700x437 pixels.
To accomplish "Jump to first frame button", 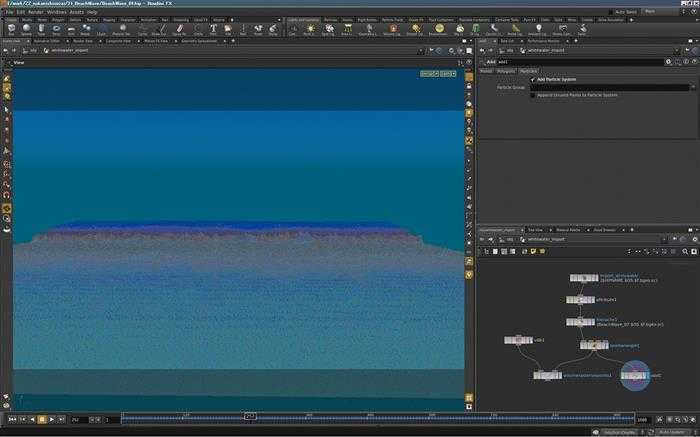I will [12, 420].
